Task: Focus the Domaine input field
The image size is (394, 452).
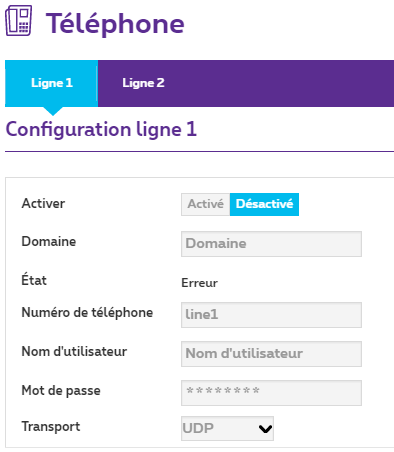Action: click(x=271, y=244)
